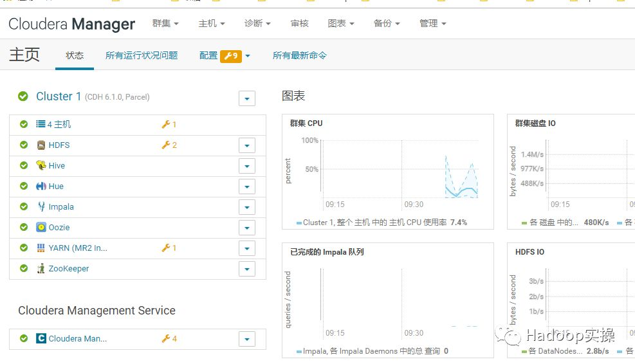Click the Cloudera Manager logo

click(x=71, y=24)
